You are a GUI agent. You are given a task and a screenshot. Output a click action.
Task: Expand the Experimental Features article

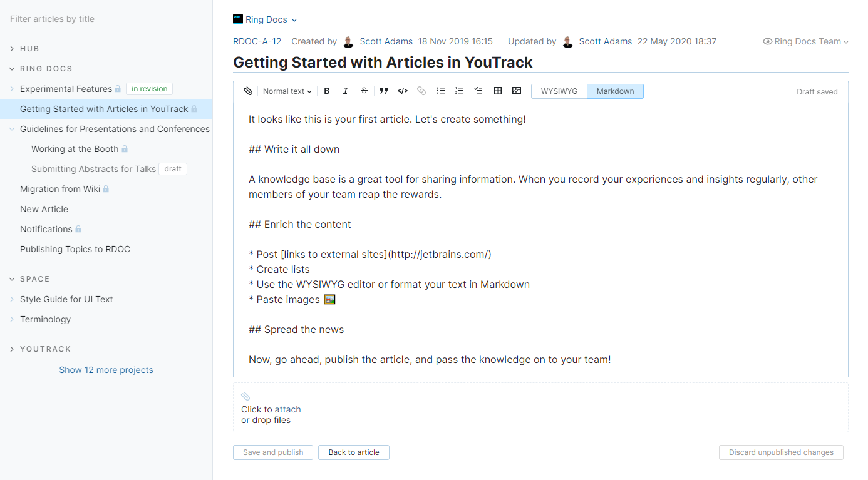click(12, 89)
